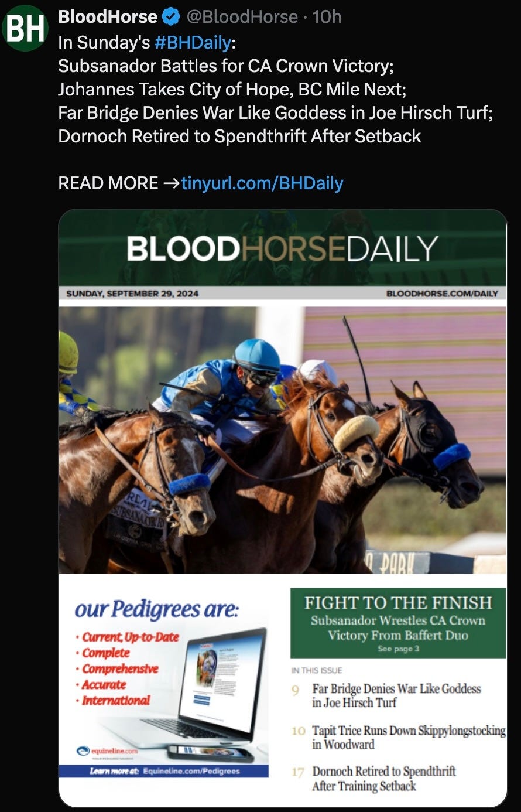Click the Learn more at Equineline.com/Pedigrees bar
This screenshot has width=521, height=812.
[x=164, y=771]
